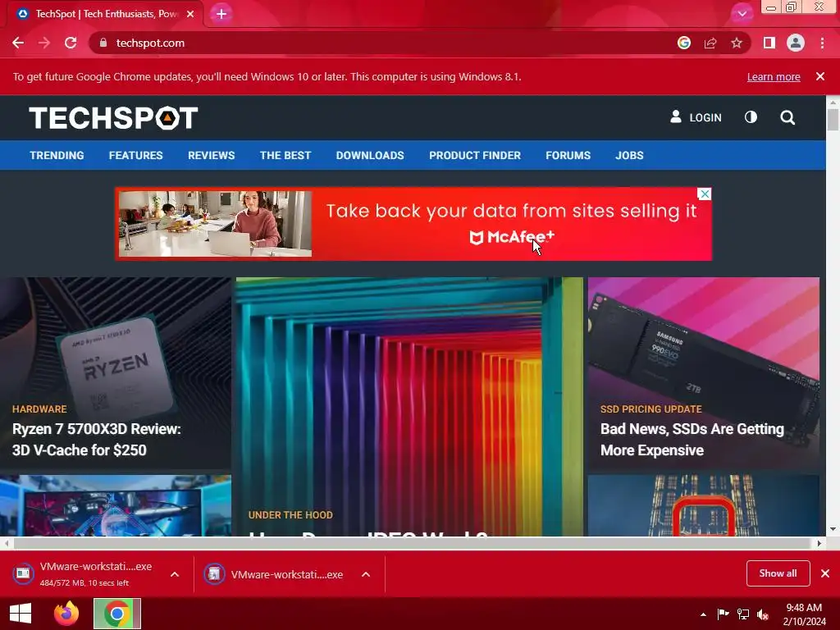Open TechSpot search magnifier
This screenshot has width=840, height=630.
(x=787, y=117)
